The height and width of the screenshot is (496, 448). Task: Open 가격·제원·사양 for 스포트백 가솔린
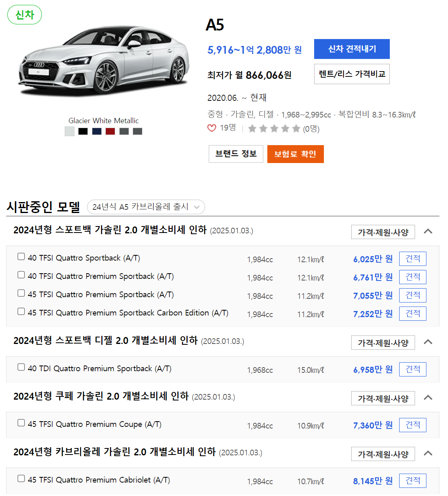tap(383, 232)
